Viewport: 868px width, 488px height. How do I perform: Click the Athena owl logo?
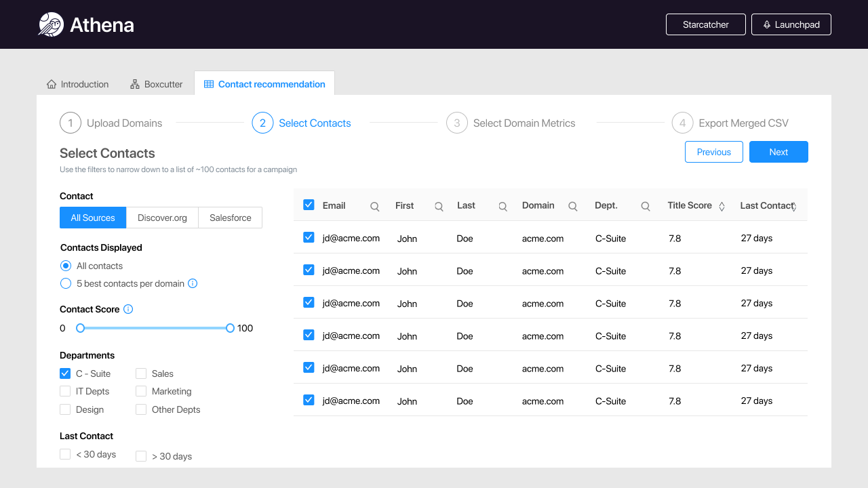[51, 24]
